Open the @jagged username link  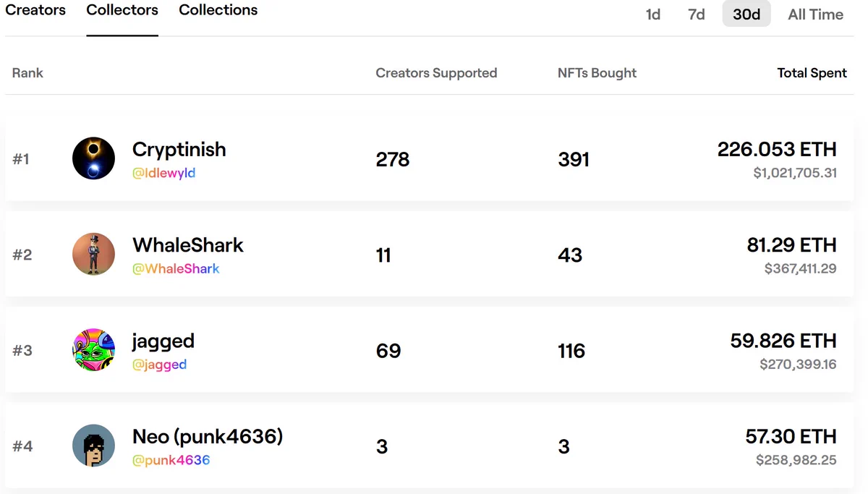[159, 365]
